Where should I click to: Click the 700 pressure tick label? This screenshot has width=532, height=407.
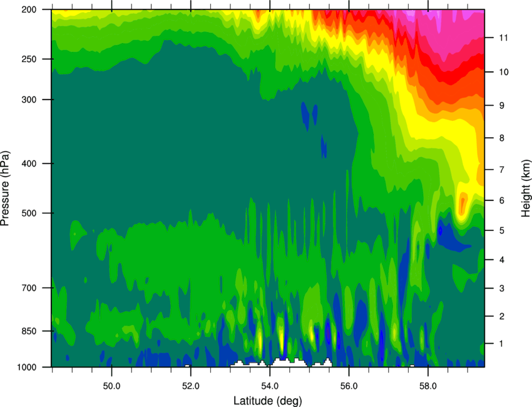coord(29,287)
